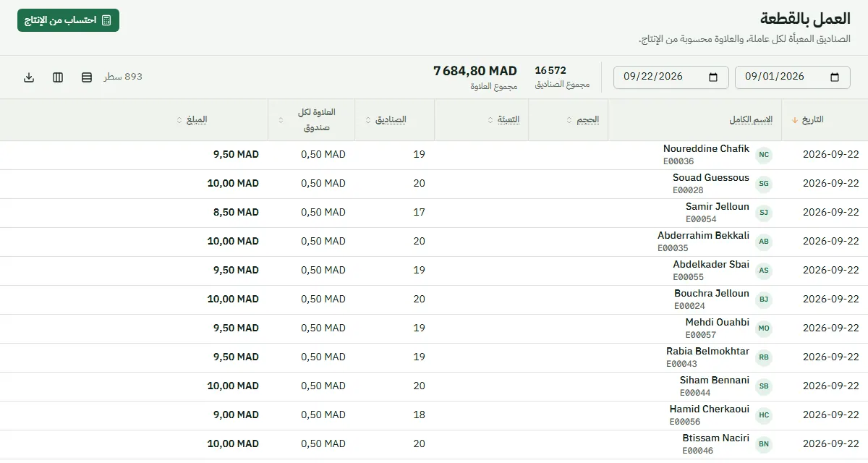Click the RB avatar for Rabia Belmokhtar
This screenshot has width=868, height=463.
[764, 357]
